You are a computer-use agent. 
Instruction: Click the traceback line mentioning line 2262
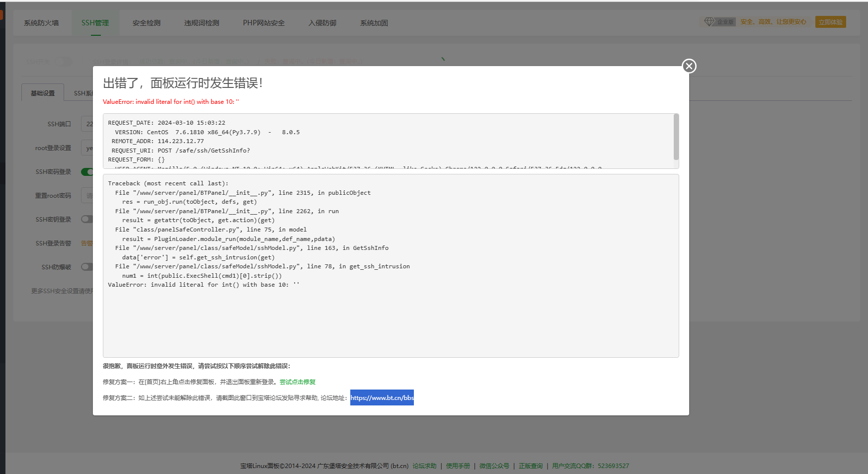coord(227,211)
